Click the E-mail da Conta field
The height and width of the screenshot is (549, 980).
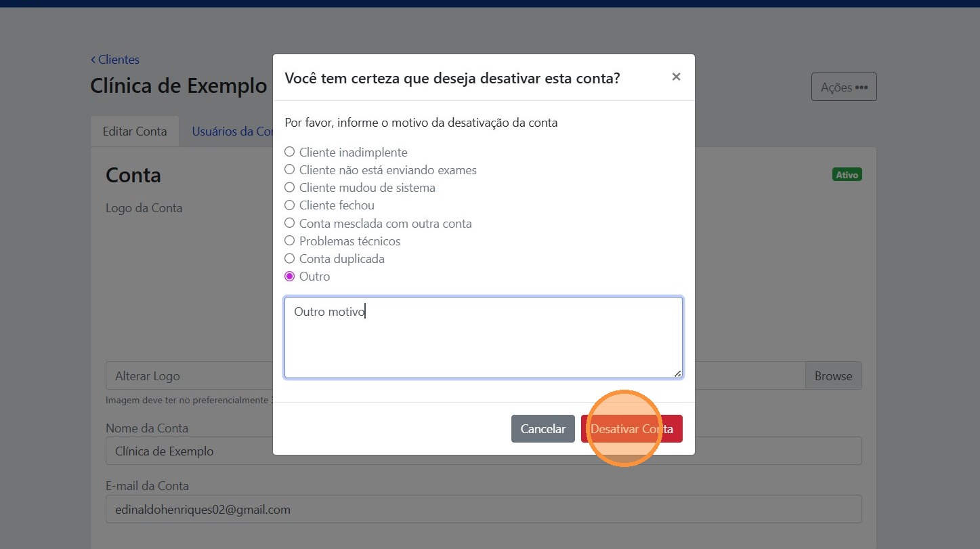(483, 510)
